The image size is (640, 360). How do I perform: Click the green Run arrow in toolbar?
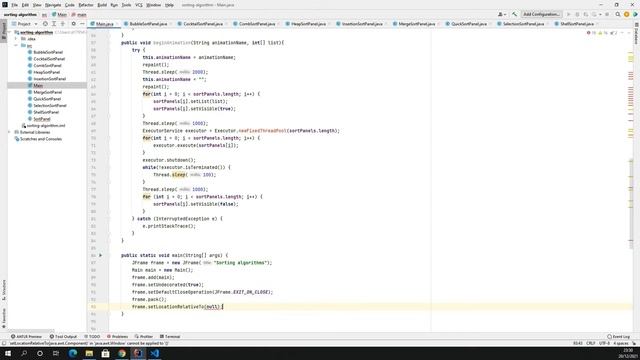tap(569, 14)
